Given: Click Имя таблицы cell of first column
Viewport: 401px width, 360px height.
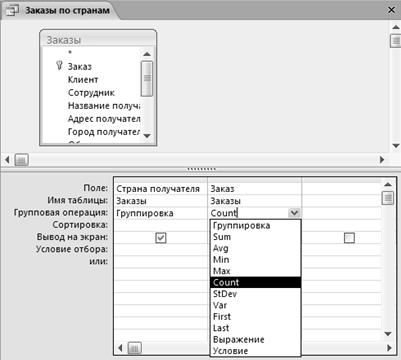Looking at the screenshot, I should [x=160, y=201].
